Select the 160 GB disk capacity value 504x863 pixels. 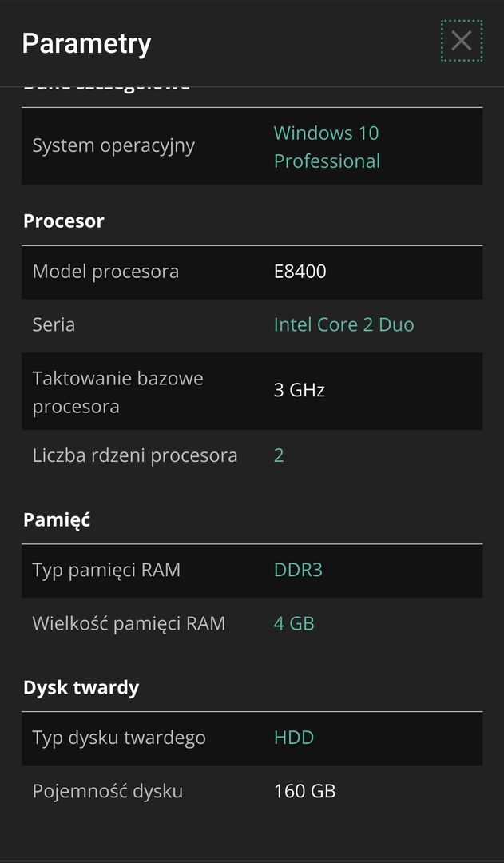[x=305, y=791]
